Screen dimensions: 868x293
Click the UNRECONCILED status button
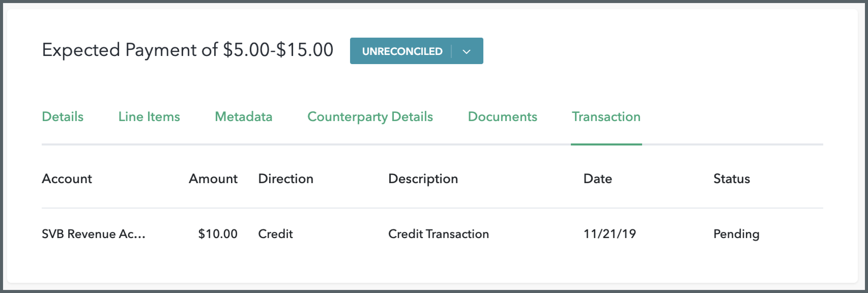402,51
